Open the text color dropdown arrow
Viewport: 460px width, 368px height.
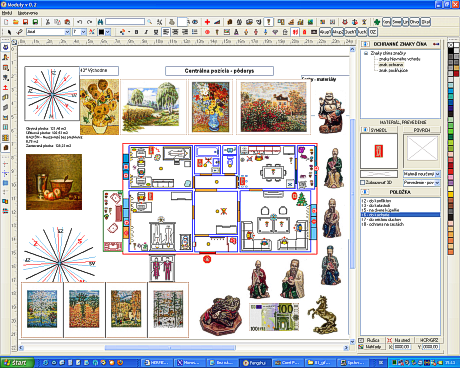[107, 32]
